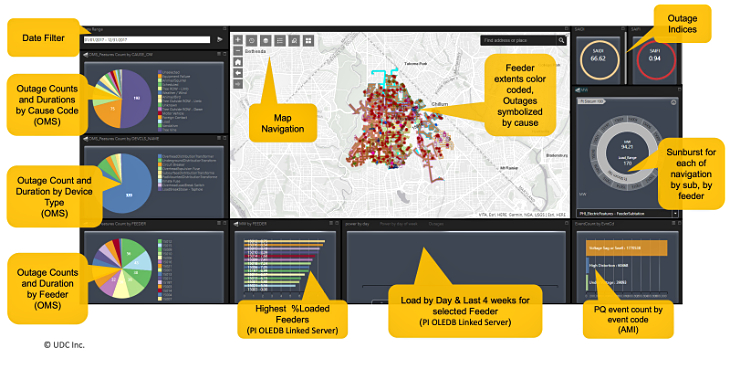
Task: Return map to home extent
Action: pyautogui.click(x=237, y=62)
